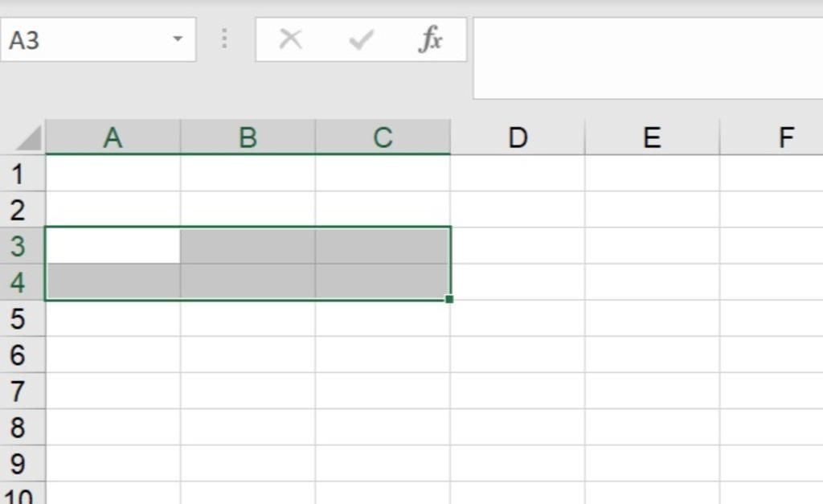Select row 8 header
Image resolution: width=823 pixels, height=504 pixels.
point(18,428)
